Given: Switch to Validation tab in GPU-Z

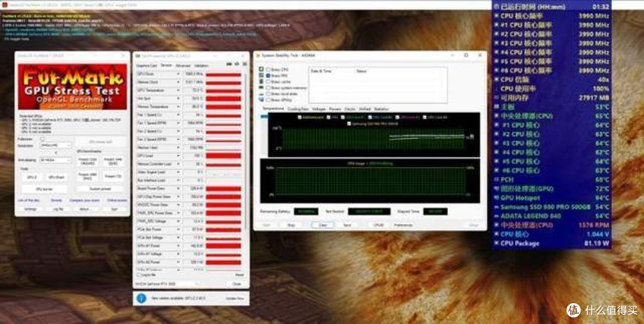Looking at the screenshot, I should (201, 66).
